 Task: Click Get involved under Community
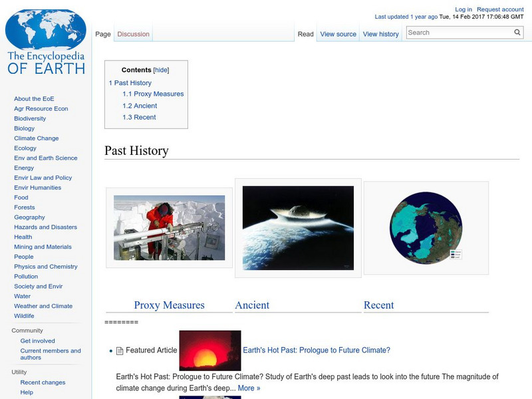(x=37, y=340)
